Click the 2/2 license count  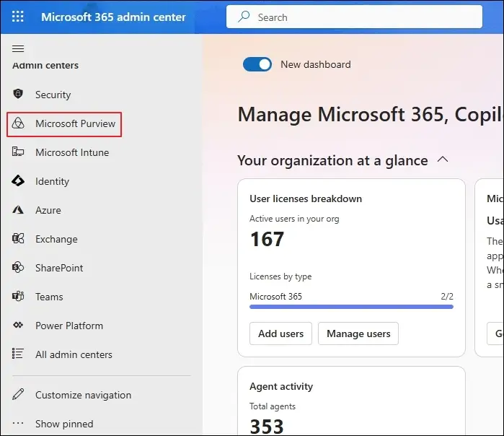(x=447, y=296)
